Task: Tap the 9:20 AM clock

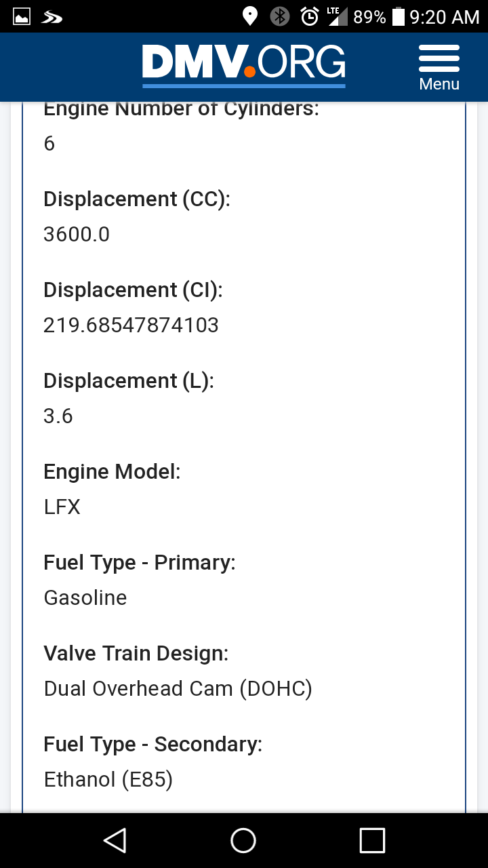Action: coord(445,17)
